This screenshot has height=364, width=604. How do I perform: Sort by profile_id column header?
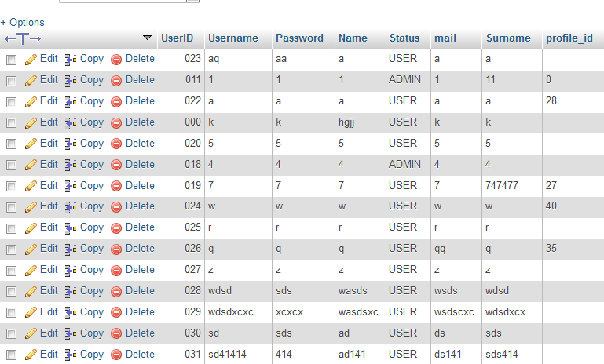tap(569, 38)
